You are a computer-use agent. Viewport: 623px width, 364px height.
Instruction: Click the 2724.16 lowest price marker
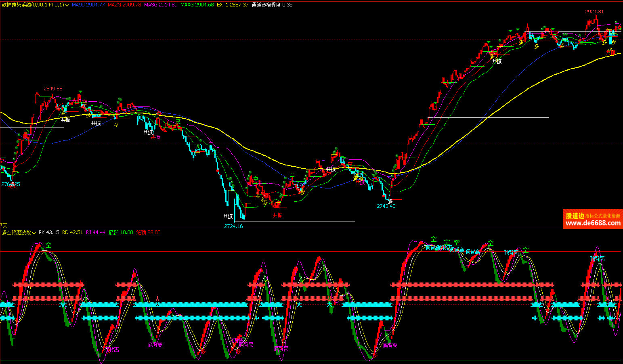click(x=233, y=226)
